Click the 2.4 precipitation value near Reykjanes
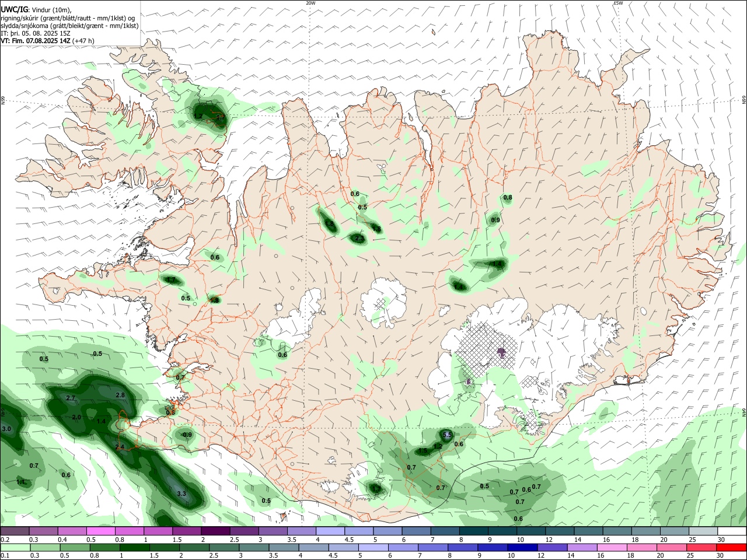This screenshot has height=560, width=747. tap(120, 447)
